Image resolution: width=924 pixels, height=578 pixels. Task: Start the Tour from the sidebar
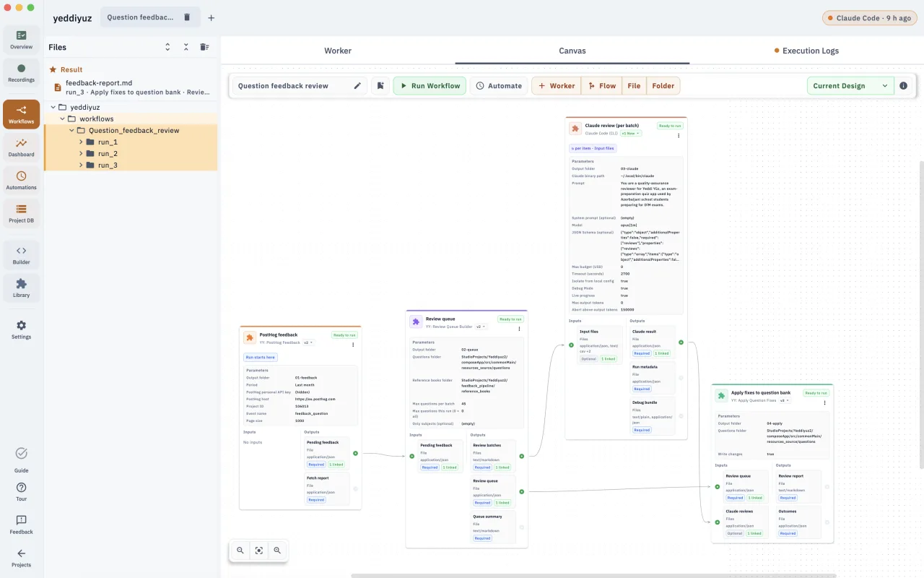tap(21, 492)
